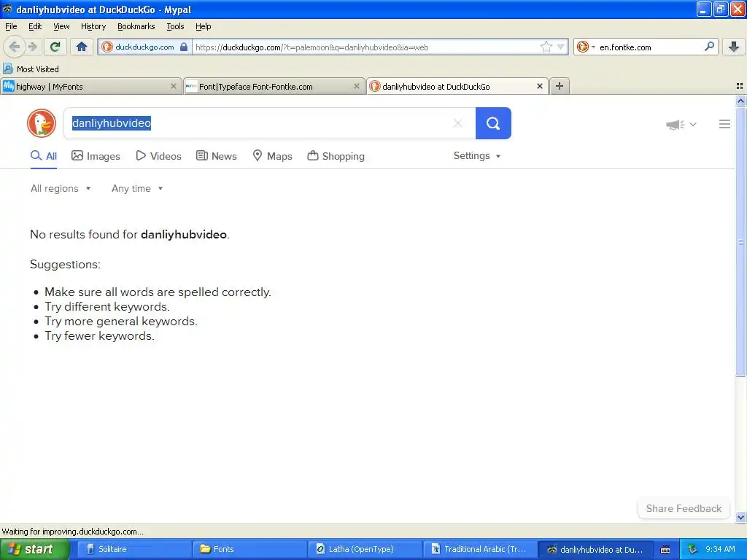Open the File menu

coord(11,26)
